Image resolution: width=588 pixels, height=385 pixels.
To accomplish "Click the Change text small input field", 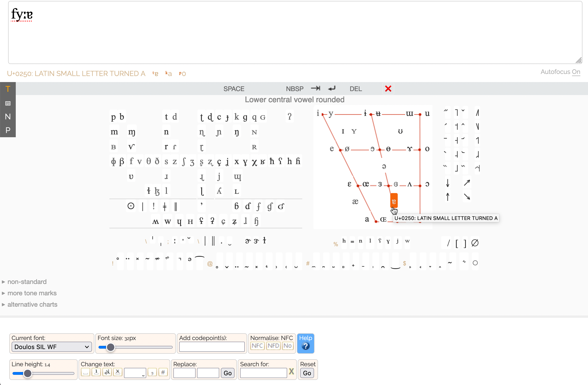I will pos(135,373).
